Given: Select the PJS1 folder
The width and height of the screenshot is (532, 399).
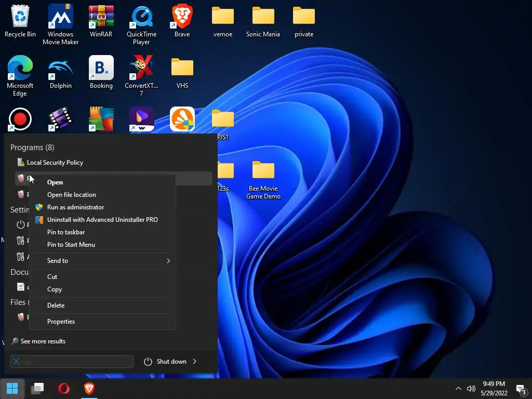Looking at the screenshot, I should tap(222, 124).
